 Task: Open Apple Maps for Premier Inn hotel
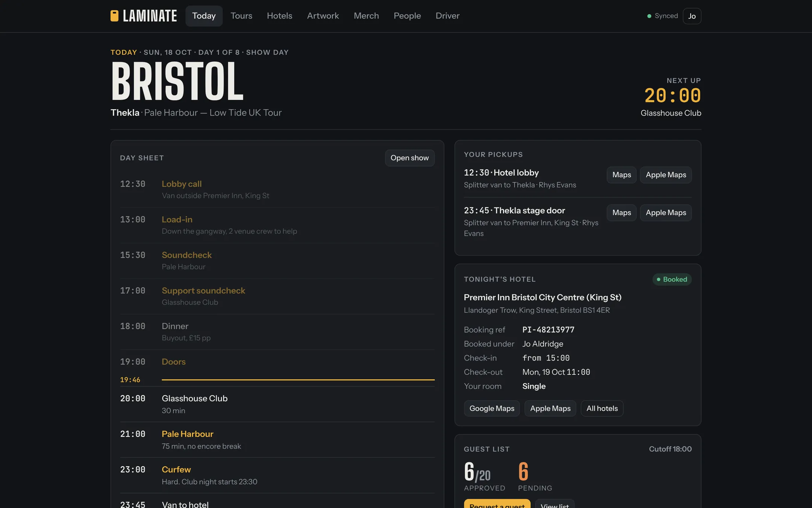pos(550,408)
